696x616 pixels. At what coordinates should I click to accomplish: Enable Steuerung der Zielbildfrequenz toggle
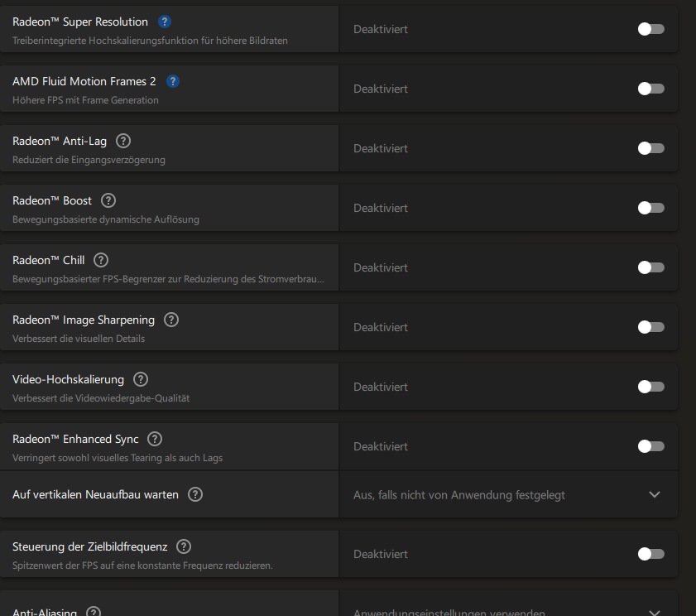tap(651, 554)
